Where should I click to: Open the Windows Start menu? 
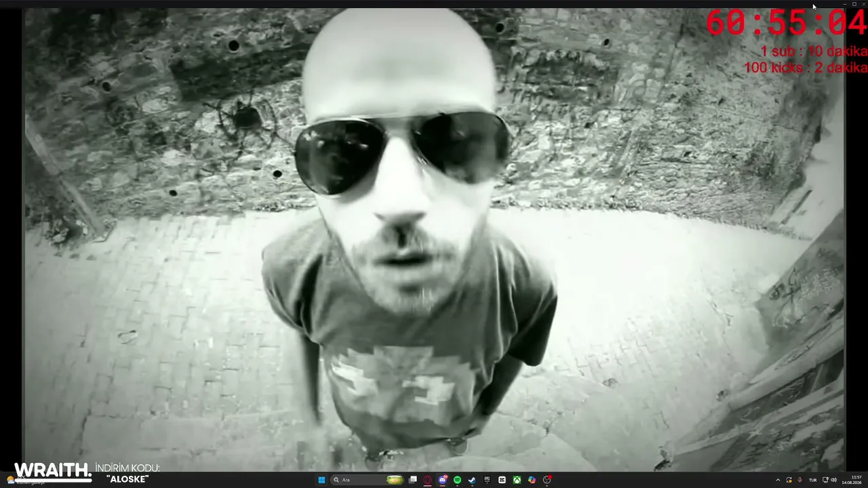(321, 480)
